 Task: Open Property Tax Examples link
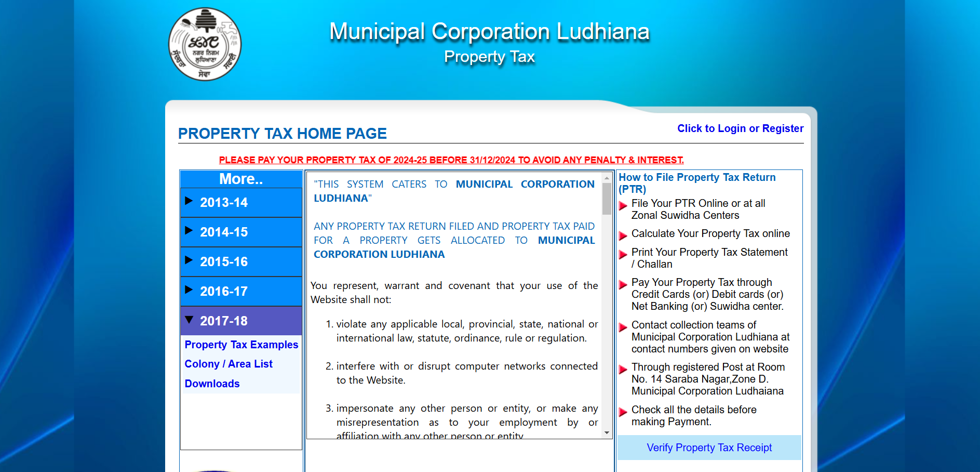(x=241, y=345)
